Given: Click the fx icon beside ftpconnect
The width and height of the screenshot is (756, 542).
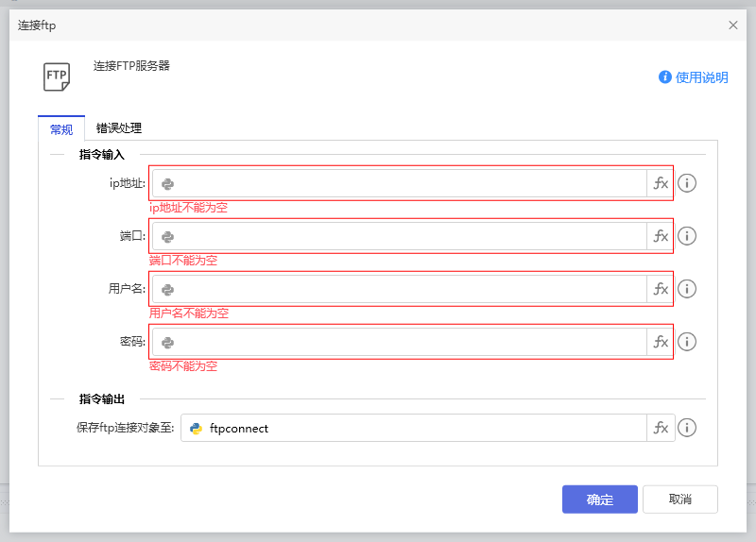Looking at the screenshot, I should (661, 428).
